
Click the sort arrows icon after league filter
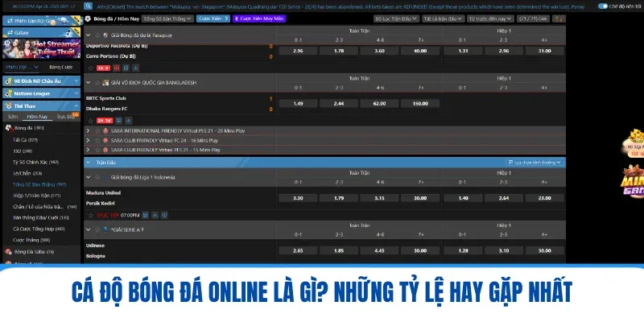point(559,19)
